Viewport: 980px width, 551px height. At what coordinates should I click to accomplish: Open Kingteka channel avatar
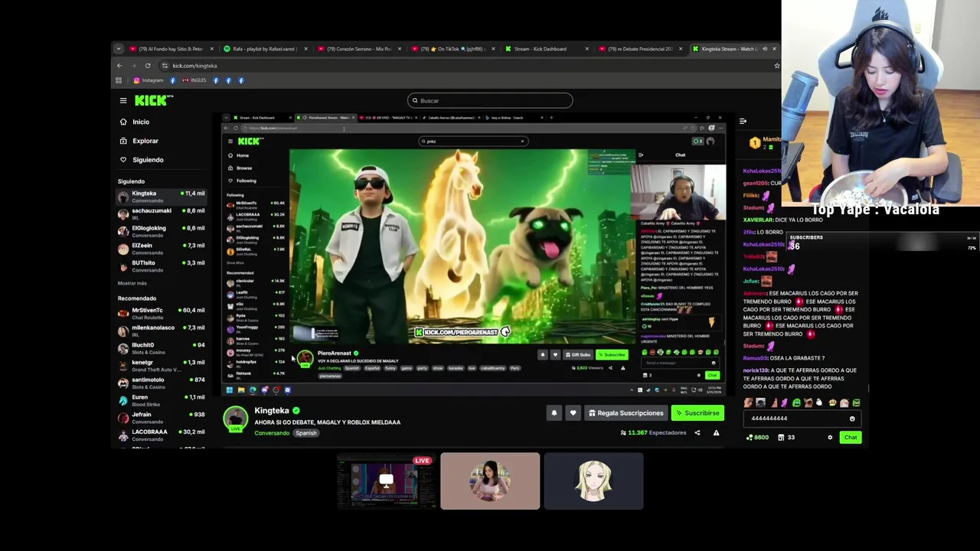pos(236,419)
